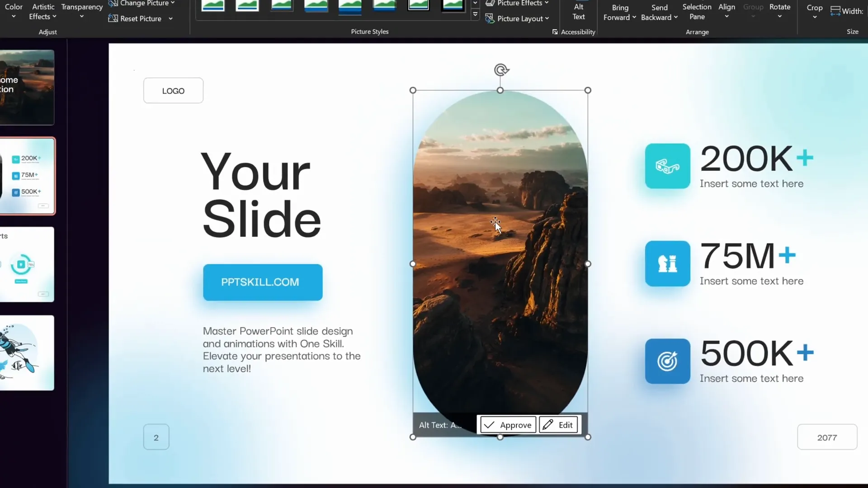The image size is (868, 488).
Task: Click the Reset Picture icon
Action: pyautogui.click(x=113, y=19)
